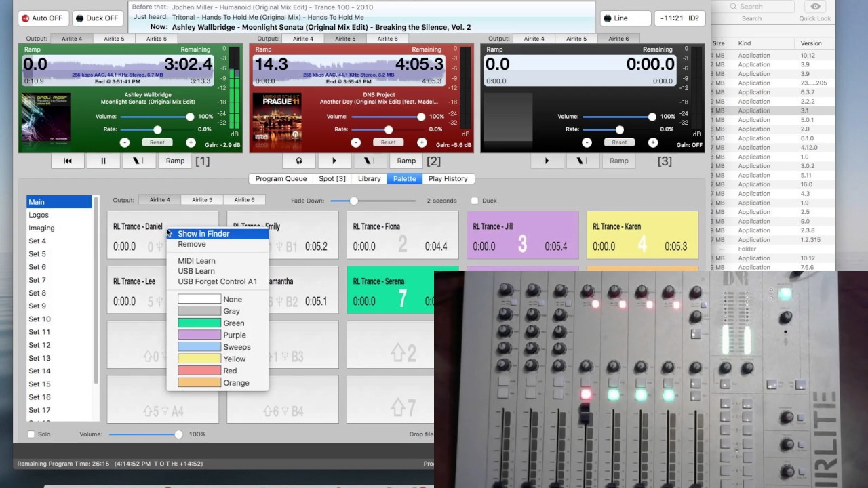
Task: Click the -11:21 ID? countdown button
Action: click(x=679, y=18)
